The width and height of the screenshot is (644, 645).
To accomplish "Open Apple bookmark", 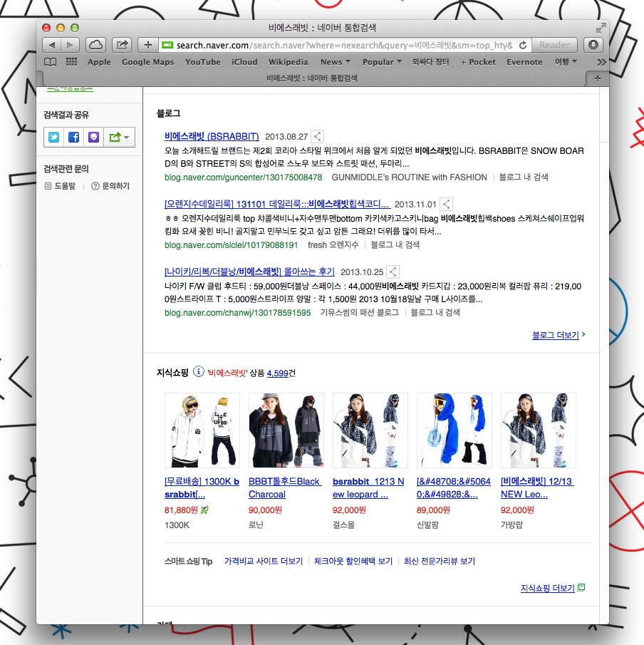I will coord(99,62).
